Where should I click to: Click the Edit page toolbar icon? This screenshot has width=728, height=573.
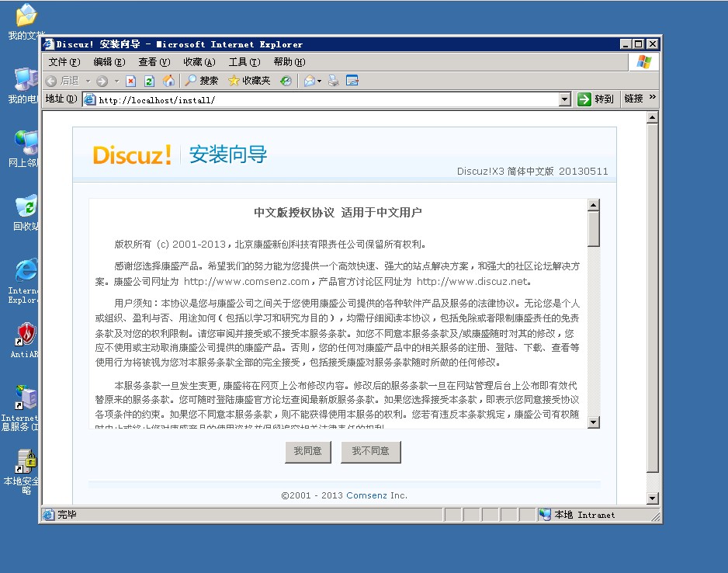(x=352, y=81)
